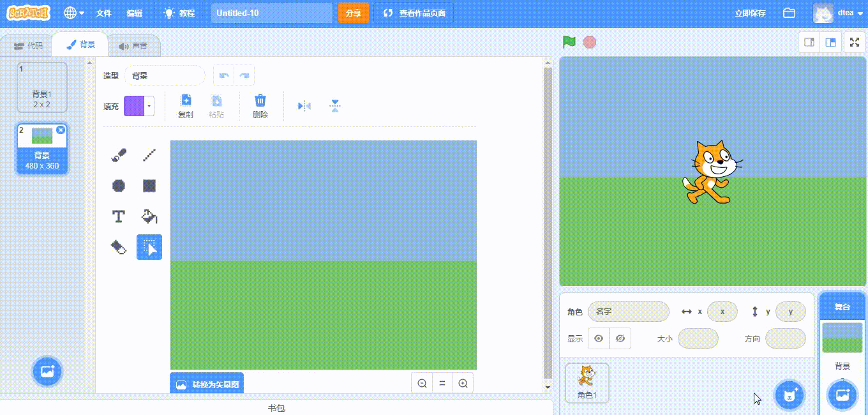Image resolution: width=868 pixels, height=415 pixels.
Task: Click the sprite name field 名字
Action: (x=629, y=312)
